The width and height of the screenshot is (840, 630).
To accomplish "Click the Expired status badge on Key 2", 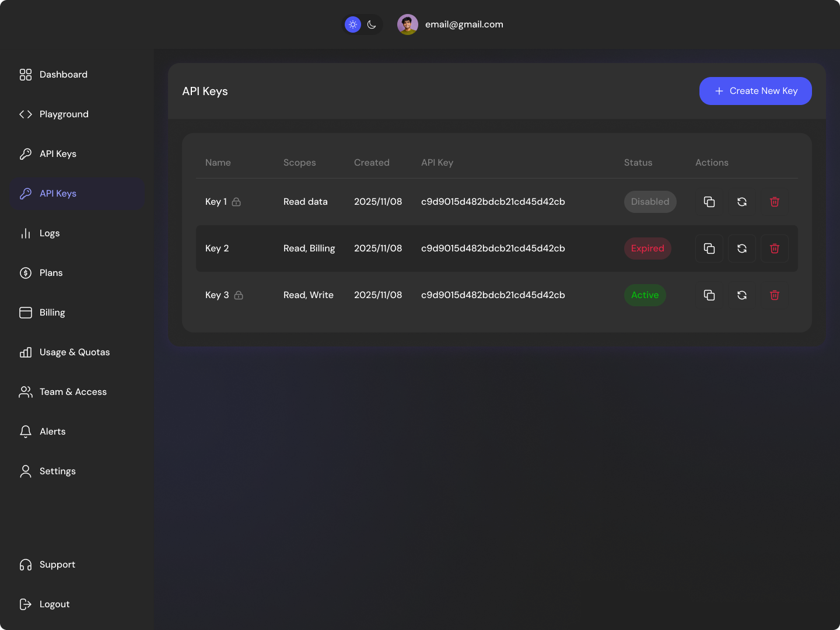I will [x=647, y=248].
